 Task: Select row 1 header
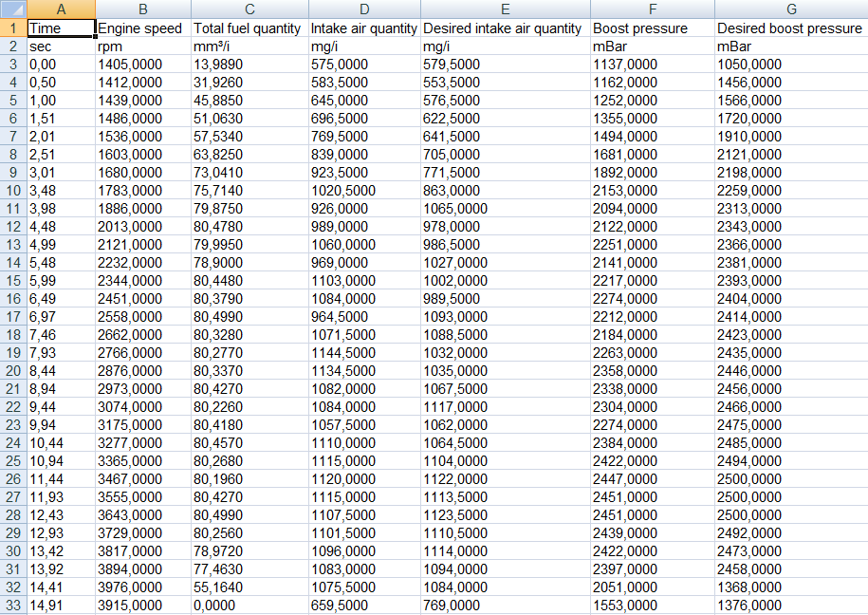coord(13,28)
